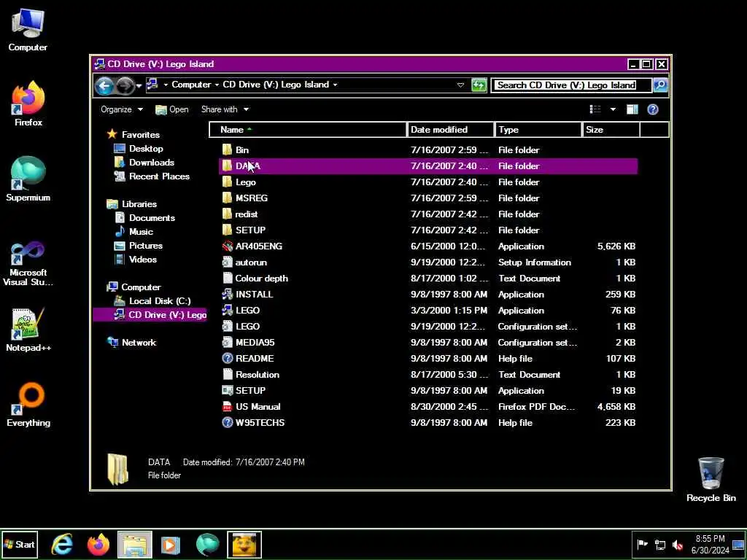Open the Supermium desktop shortcut
The height and width of the screenshot is (560, 747).
coord(28,179)
